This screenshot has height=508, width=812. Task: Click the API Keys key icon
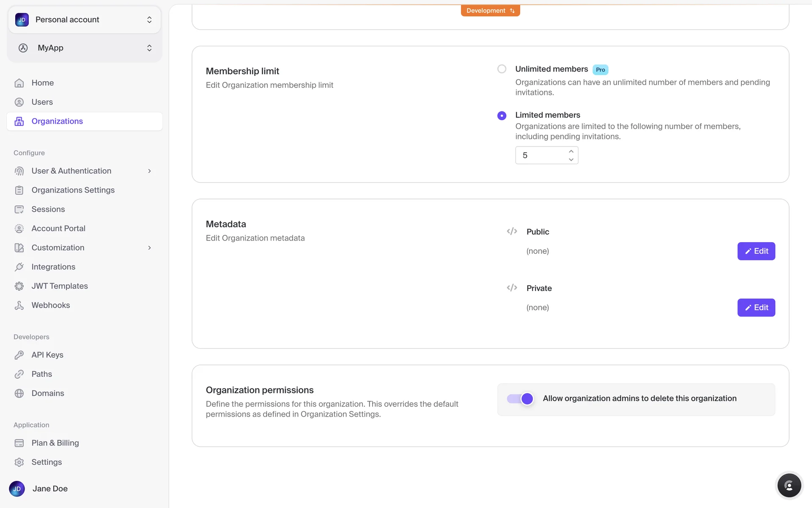[x=19, y=355]
